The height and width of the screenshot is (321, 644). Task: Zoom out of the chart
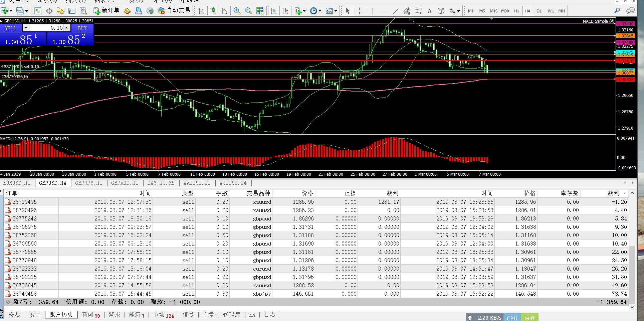click(x=248, y=11)
